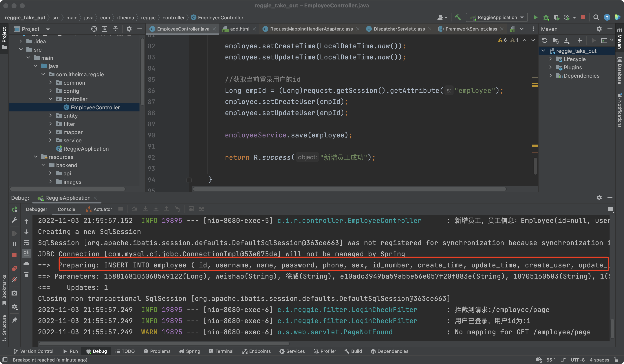Click the green bug Debug icon in the top toolbar
The image size is (624, 364).
(546, 17)
